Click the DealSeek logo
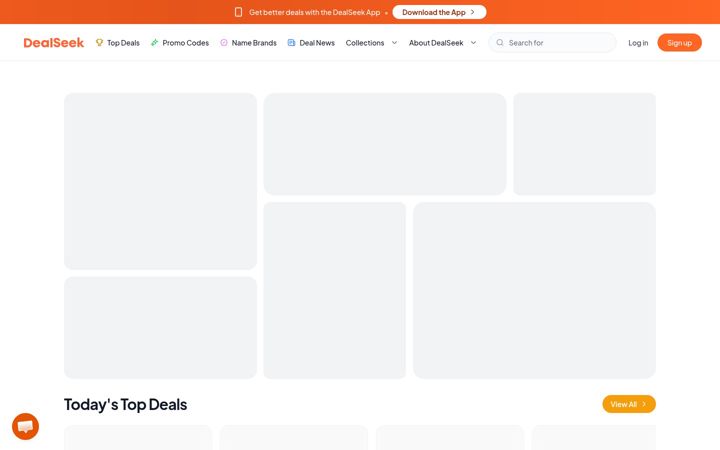Image resolution: width=720 pixels, height=450 pixels. click(x=54, y=43)
